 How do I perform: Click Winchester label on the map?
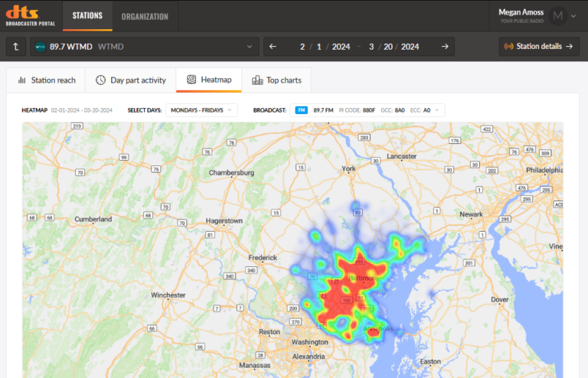[x=168, y=295]
